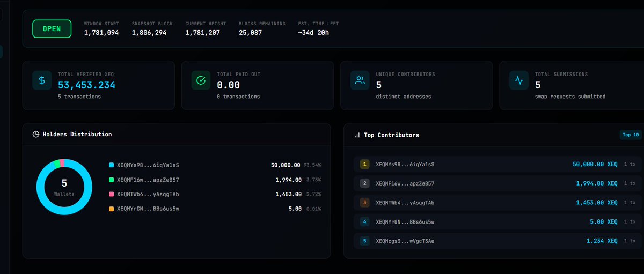This screenshot has height=274, width=644.
Task: Click the XEQMYs98...6iqYa1sS address in Holders Distribution
Action: 148,165
